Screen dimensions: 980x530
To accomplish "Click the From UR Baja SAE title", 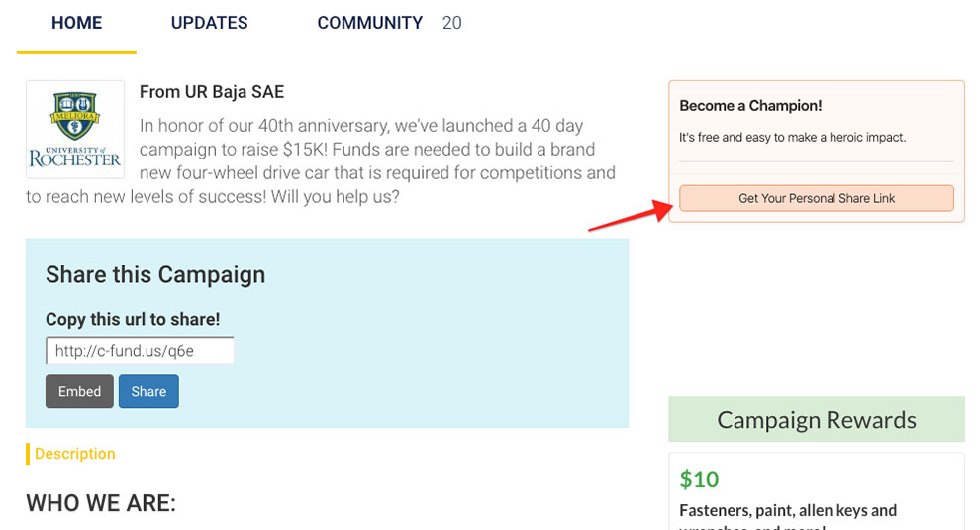I will 212,92.
